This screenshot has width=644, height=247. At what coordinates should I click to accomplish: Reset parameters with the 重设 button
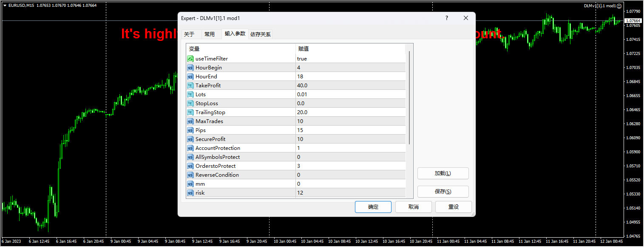point(453,207)
